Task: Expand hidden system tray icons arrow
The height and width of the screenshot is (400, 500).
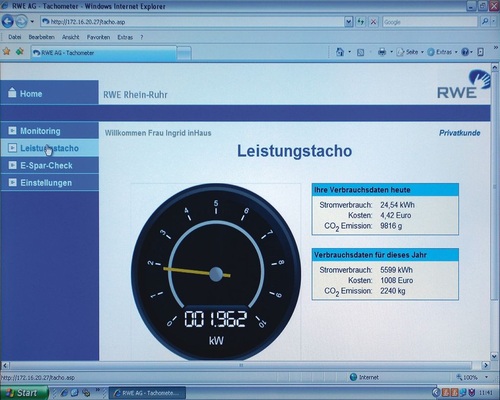Action: tap(436, 392)
